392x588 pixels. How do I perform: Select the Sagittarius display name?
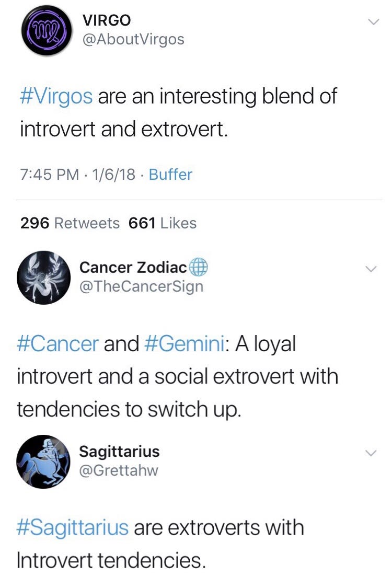(119, 451)
